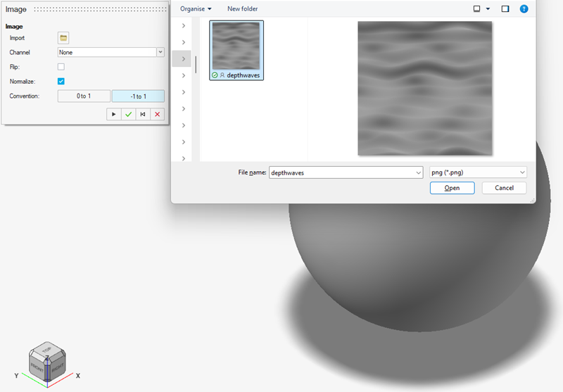The width and height of the screenshot is (563, 392).
Task: Expand the fourth navigation tree chevron
Action: (x=184, y=75)
